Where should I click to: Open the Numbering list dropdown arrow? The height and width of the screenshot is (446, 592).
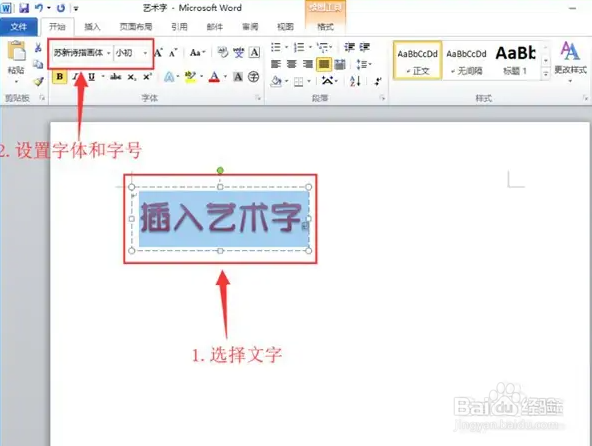pyautogui.click(x=310, y=47)
